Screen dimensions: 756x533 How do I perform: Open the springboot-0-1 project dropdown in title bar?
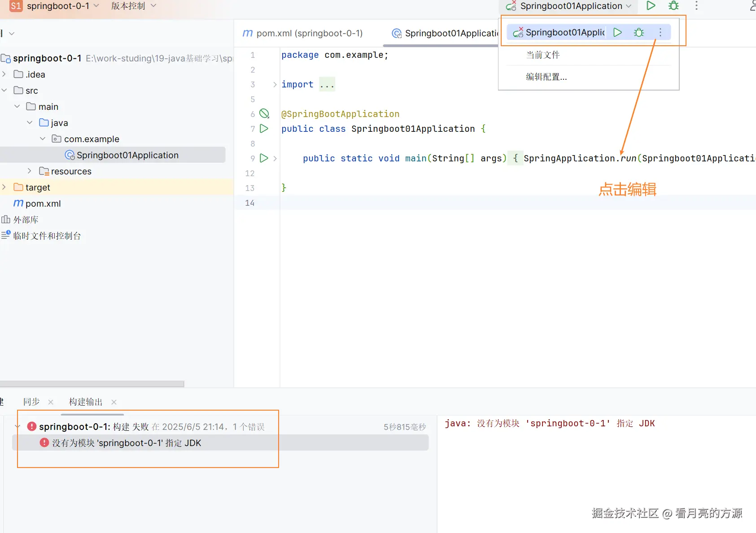(x=63, y=6)
